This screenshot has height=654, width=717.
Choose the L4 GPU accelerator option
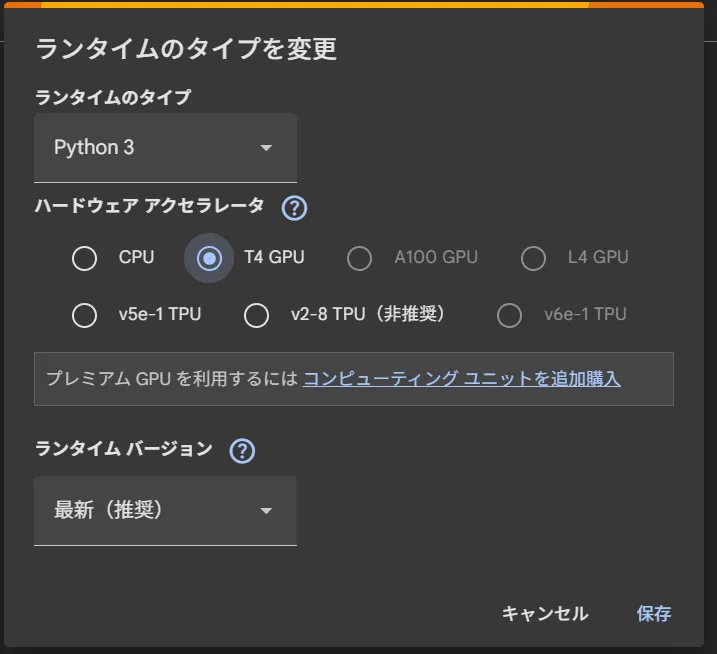coord(534,258)
